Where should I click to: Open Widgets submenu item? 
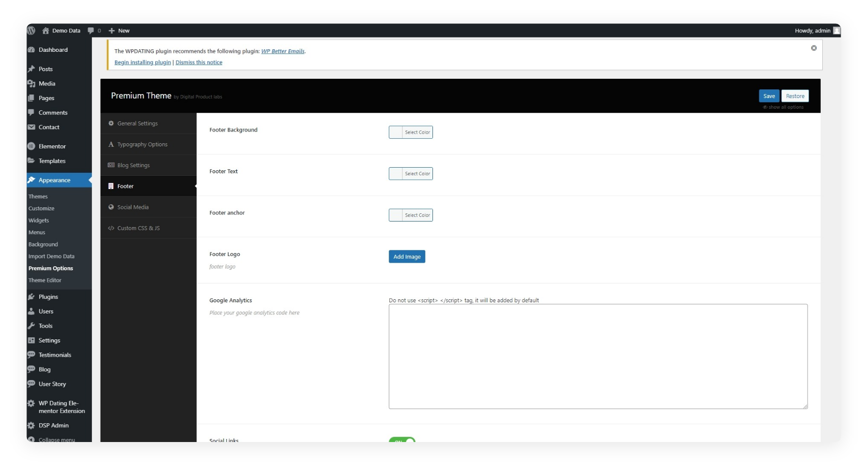tap(39, 221)
